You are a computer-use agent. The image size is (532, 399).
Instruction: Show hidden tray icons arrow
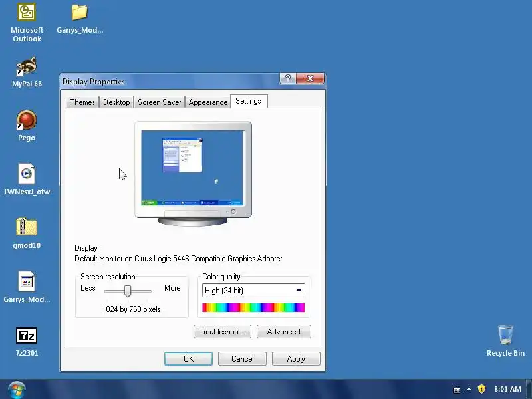[x=469, y=390]
